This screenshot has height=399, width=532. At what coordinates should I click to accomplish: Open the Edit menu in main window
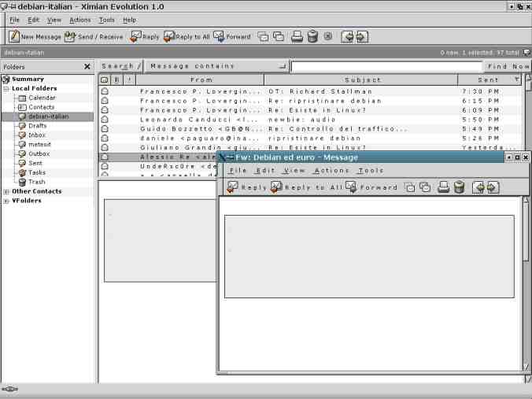click(x=33, y=20)
